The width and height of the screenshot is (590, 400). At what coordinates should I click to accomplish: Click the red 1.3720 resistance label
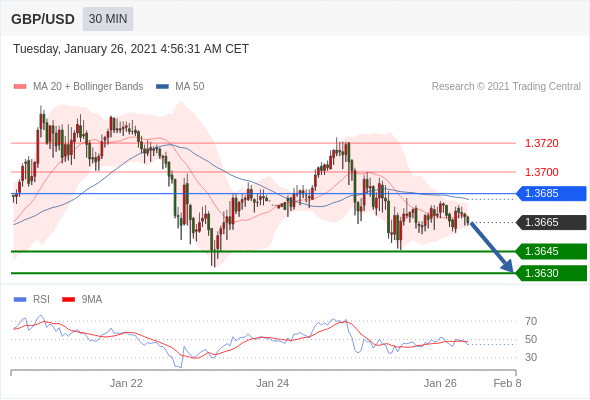(x=541, y=143)
